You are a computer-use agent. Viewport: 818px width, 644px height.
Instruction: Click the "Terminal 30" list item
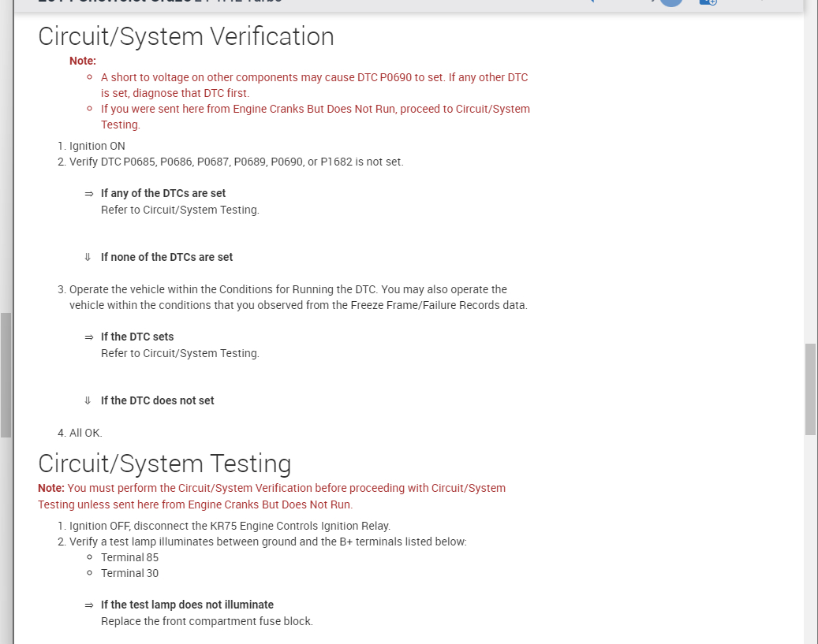tap(129, 573)
